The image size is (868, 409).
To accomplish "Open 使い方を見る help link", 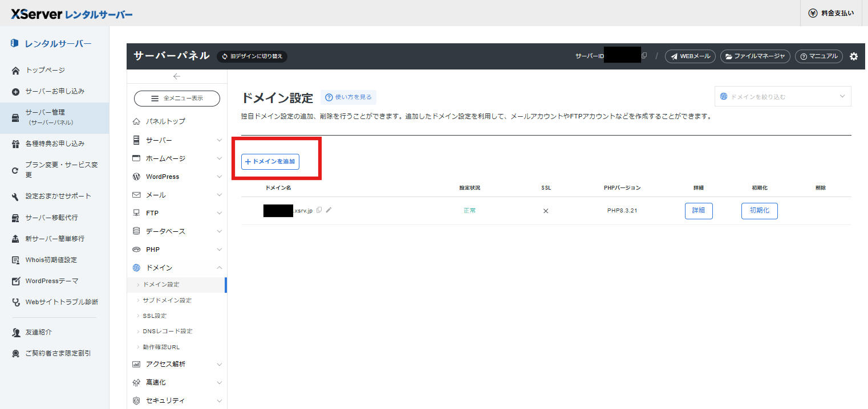I will [x=348, y=97].
